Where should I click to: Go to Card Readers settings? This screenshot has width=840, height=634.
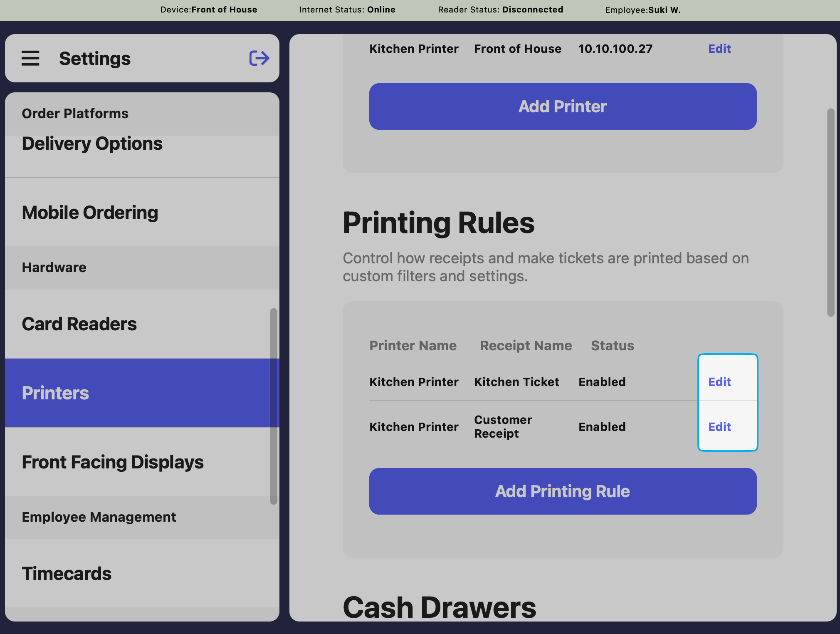click(x=79, y=324)
